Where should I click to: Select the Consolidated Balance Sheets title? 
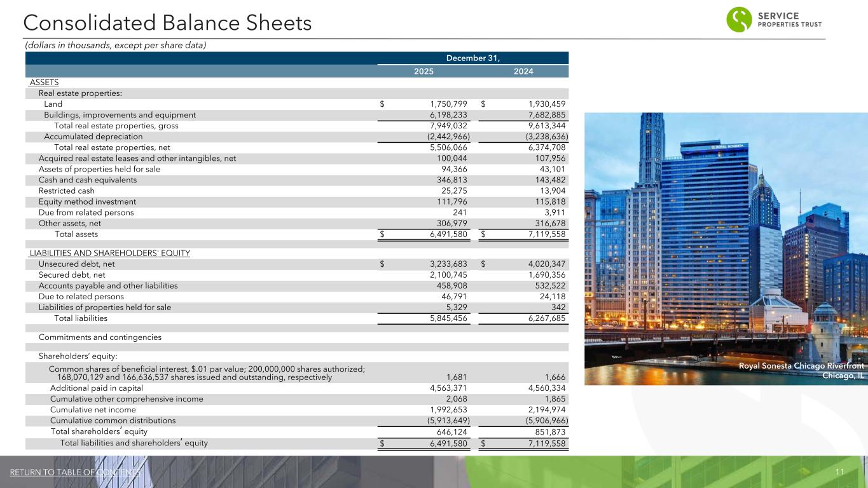tap(167, 23)
